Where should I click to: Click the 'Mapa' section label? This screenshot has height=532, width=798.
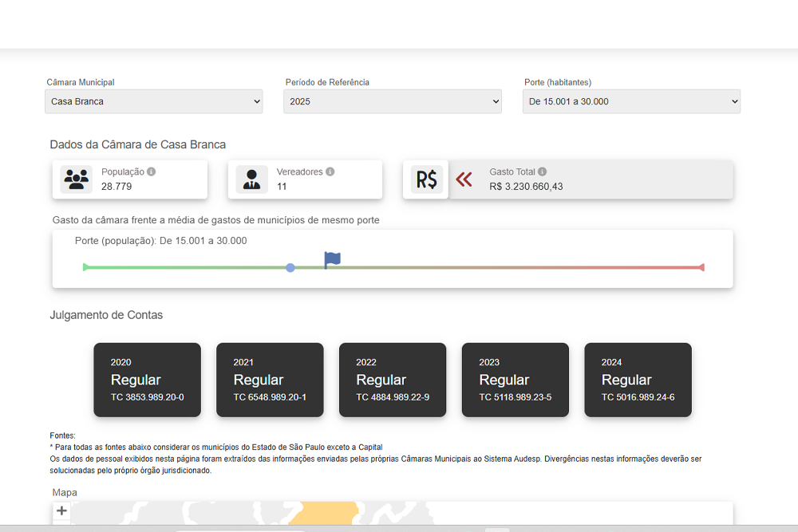coord(65,492)
